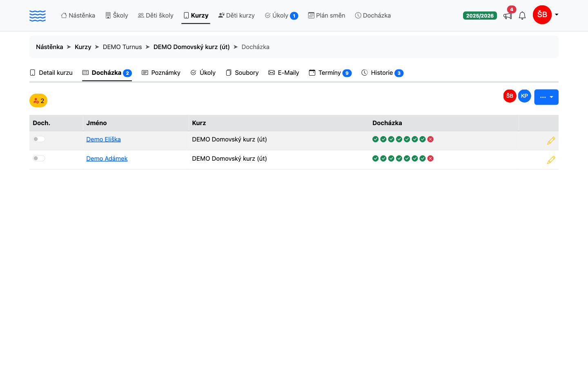Open Plán směn menu item
588x368 pixels.
tap(327, 16)
